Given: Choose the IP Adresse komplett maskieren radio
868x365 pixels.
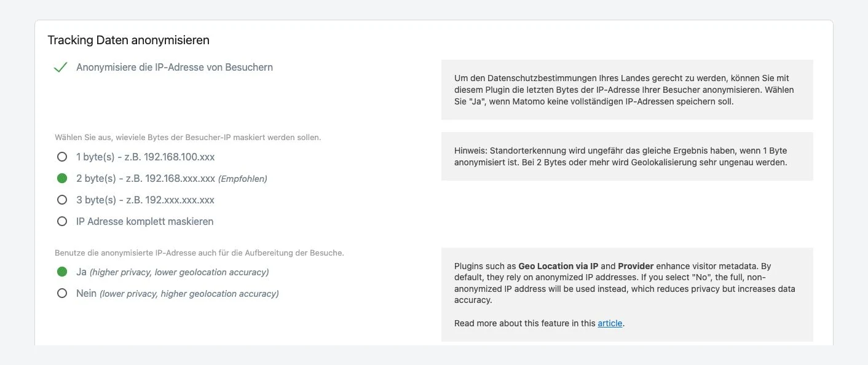Looking at the screenshot, I should click(62, 221).
